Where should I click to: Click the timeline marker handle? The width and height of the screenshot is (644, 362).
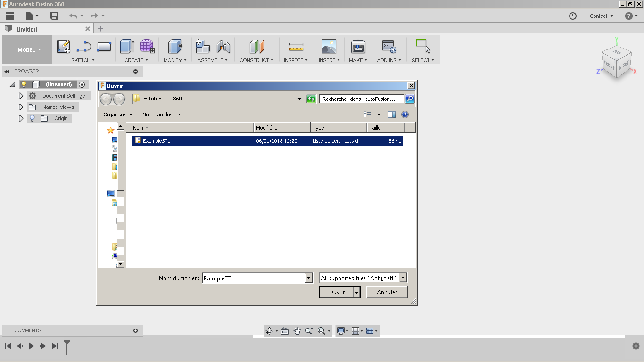(x=67, y=346)
